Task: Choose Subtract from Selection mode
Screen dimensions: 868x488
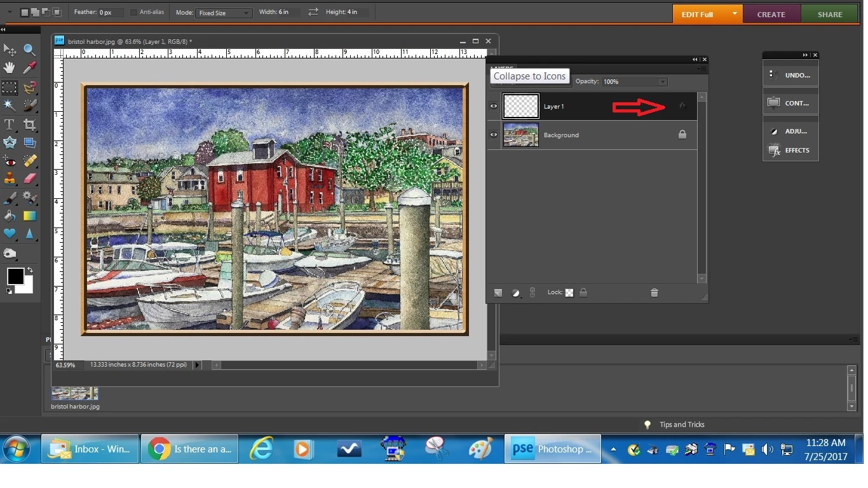Action: (46, 12)
